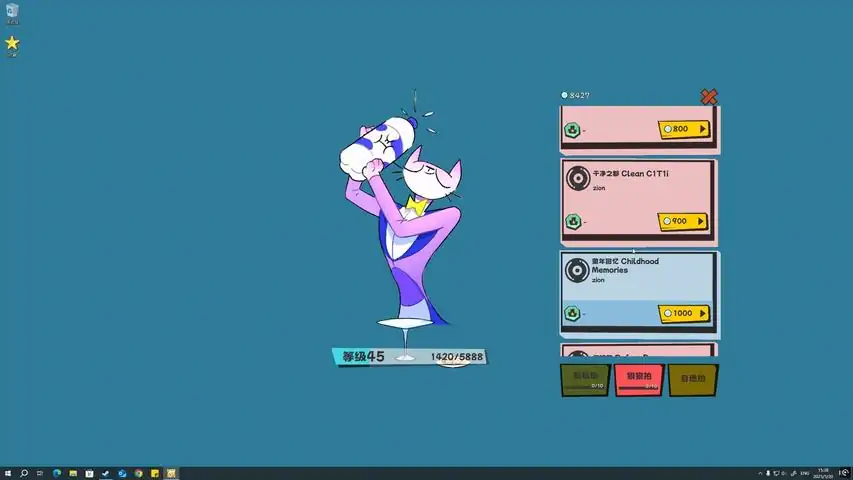Click the vinyl record icon for Clean C1T1i
Image resolution: width=853 pixels, height=480 pixels.
point(577,178)
